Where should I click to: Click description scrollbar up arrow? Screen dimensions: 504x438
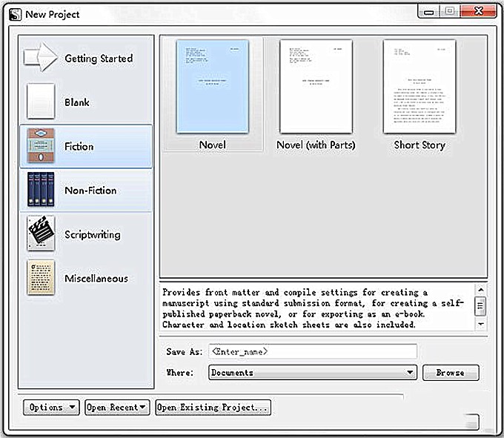481,290
